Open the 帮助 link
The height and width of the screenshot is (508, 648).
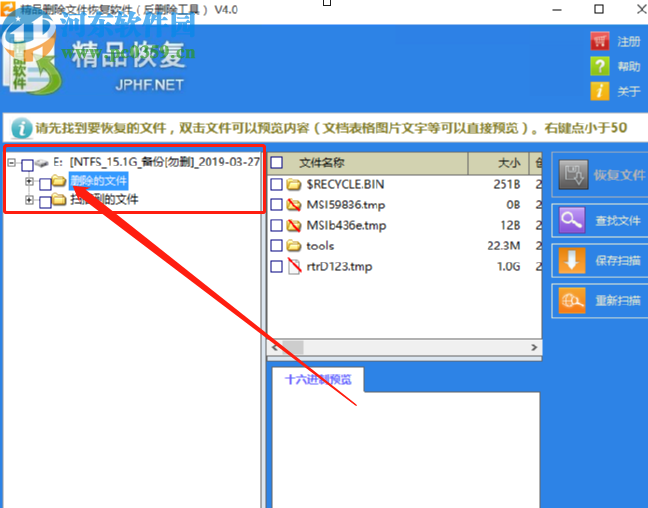pos(629,67)
